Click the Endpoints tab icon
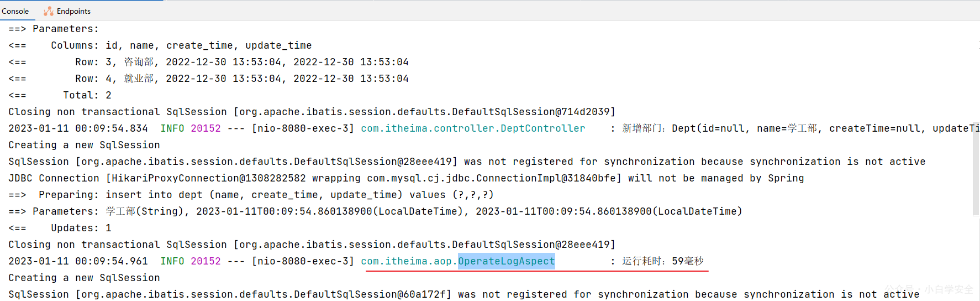This screenshot has width=980, height=301. 49,11
